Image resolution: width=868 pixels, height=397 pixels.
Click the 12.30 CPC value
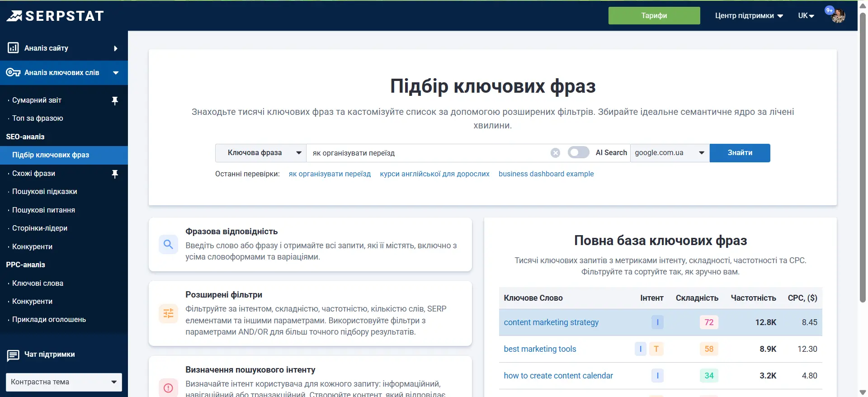(807, 349)
